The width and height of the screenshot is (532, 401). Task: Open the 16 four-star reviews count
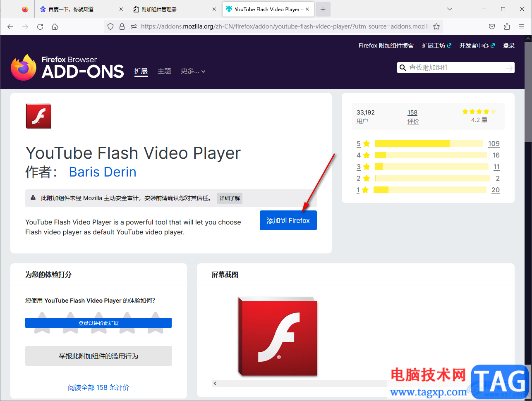pos(496,155)
